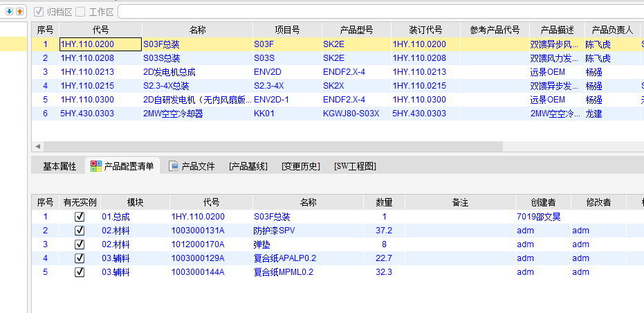Uncheck 有无实例 for 防护漆SPV row

coord(80,230)
